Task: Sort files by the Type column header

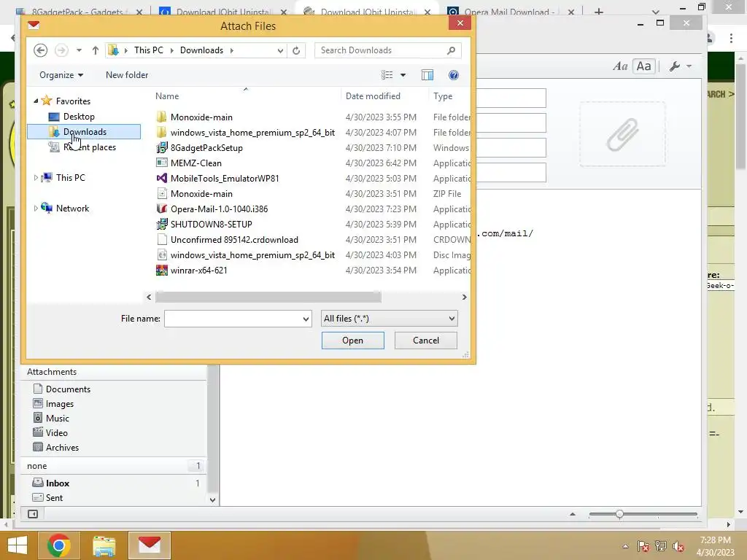Action: pyautogui.click(x=443, y=96)
